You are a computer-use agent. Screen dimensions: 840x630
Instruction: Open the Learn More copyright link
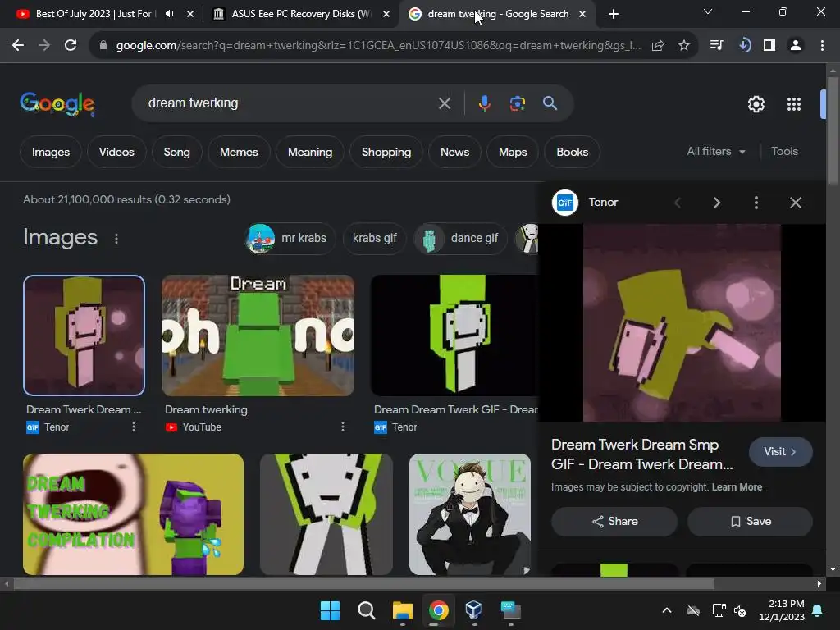pos(737,487)
